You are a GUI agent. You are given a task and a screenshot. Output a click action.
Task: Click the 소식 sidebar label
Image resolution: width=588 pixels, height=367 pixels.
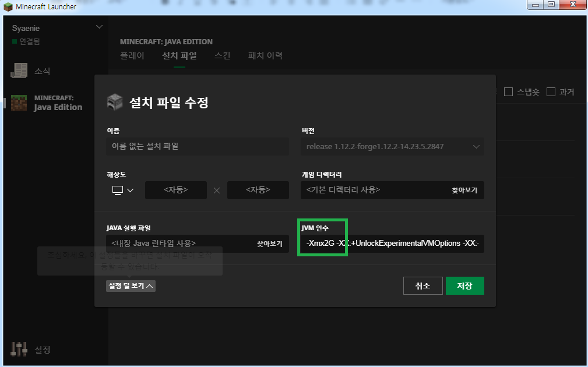(x=43, y=71)
